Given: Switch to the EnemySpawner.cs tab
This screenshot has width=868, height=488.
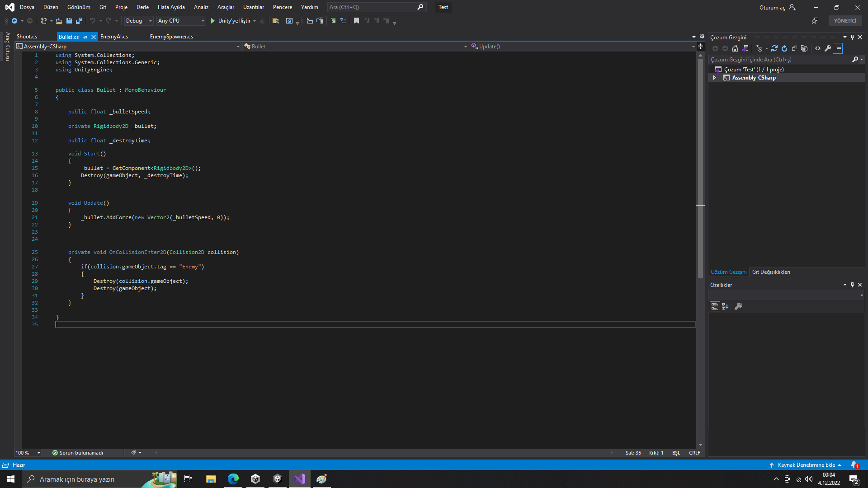Looking at the screenshot, I should click(x=171, y=37).
